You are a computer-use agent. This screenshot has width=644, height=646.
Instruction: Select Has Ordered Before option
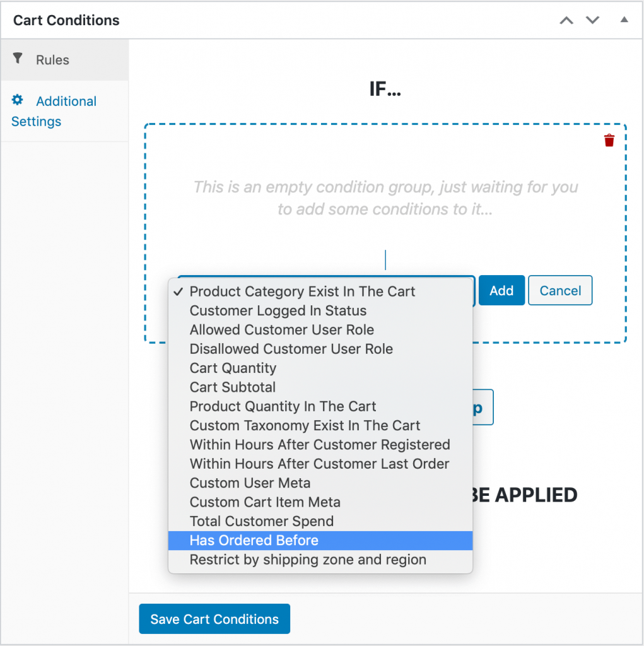320,541
